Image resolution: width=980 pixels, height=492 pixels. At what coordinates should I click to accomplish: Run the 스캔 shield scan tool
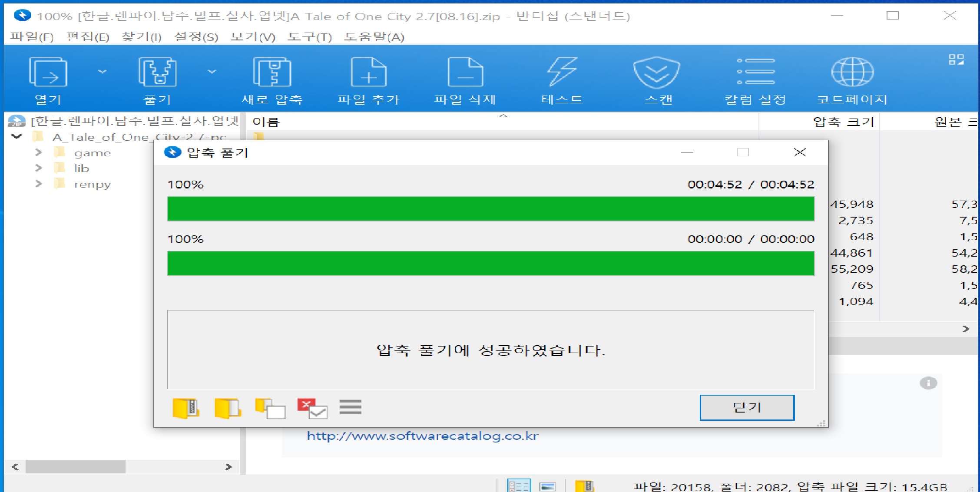[656, 72]
